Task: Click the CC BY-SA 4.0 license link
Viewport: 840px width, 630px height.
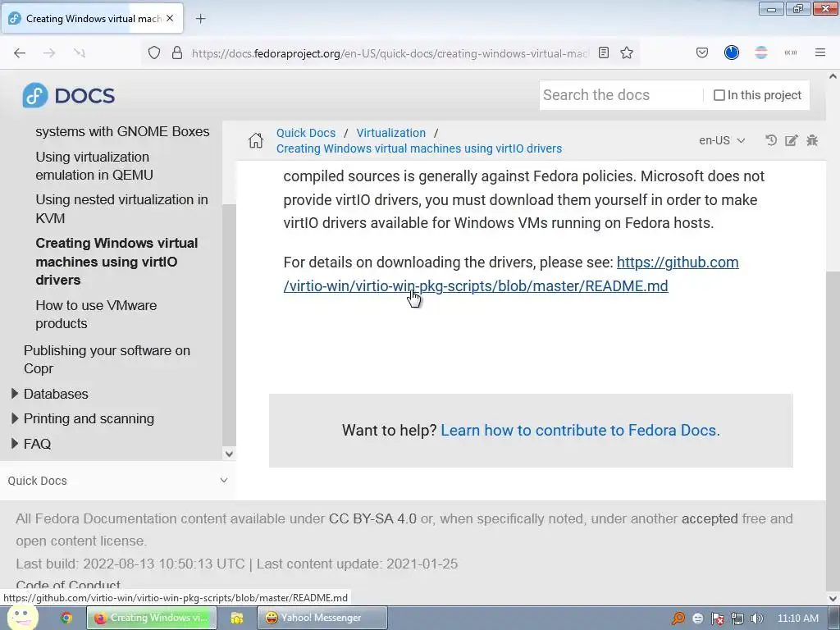Action: (x=372, y=518)
